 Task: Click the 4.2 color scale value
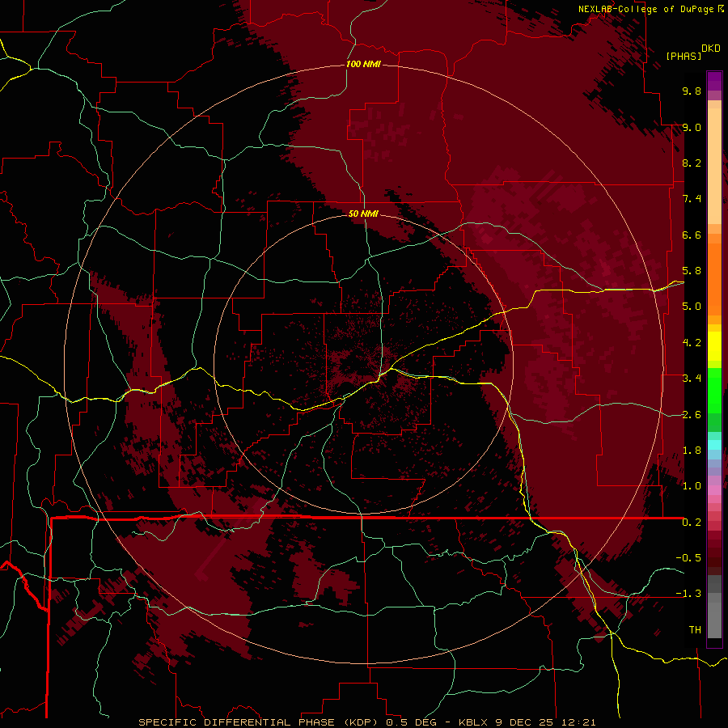point(692,343)
